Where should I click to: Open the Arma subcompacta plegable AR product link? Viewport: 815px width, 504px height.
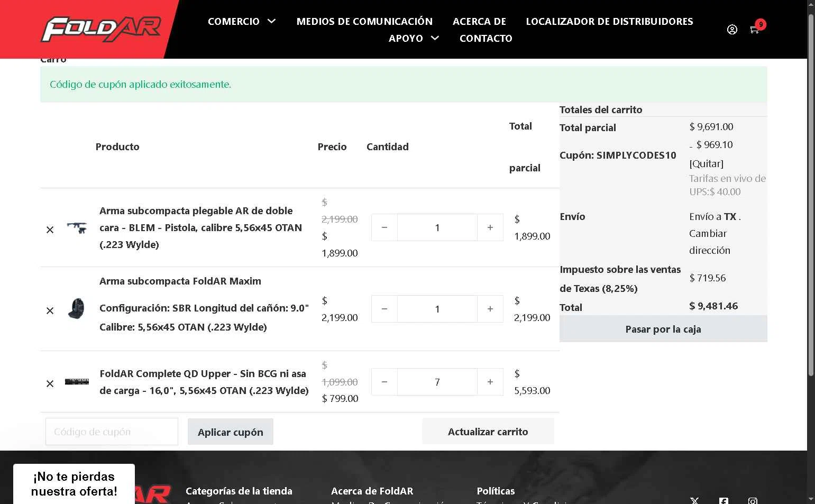coord(201,227)
